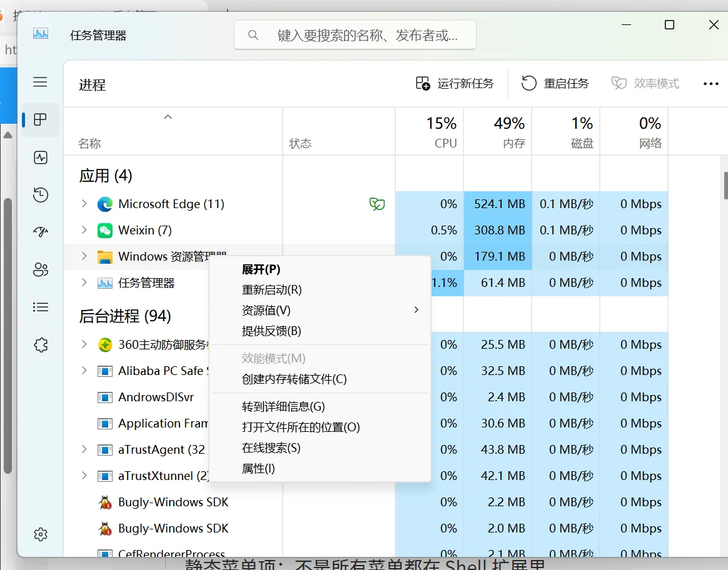This screenshot has height=570, width=728.
Task: Expand the 任务管理器 process group
Action: coord(84,282)
